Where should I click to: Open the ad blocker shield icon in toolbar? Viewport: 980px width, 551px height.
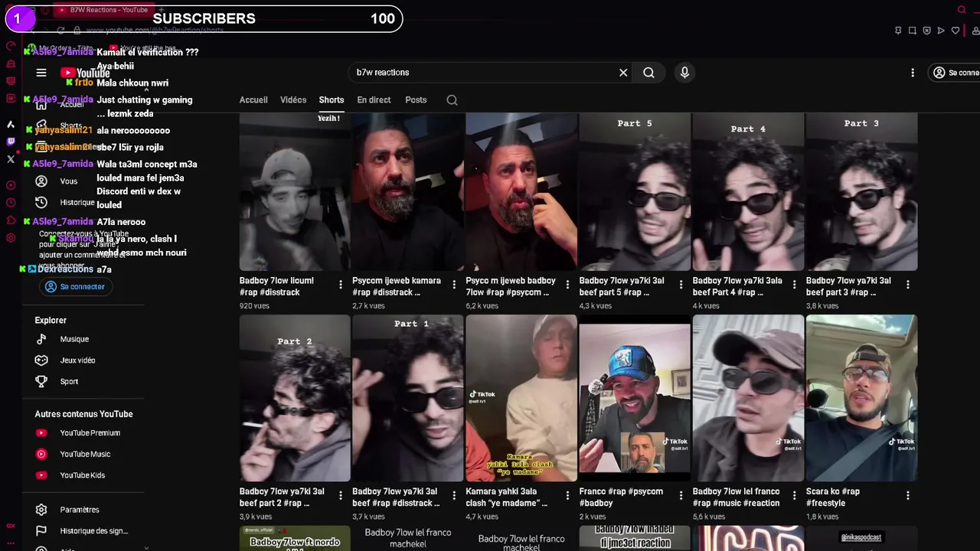[926, 31]
